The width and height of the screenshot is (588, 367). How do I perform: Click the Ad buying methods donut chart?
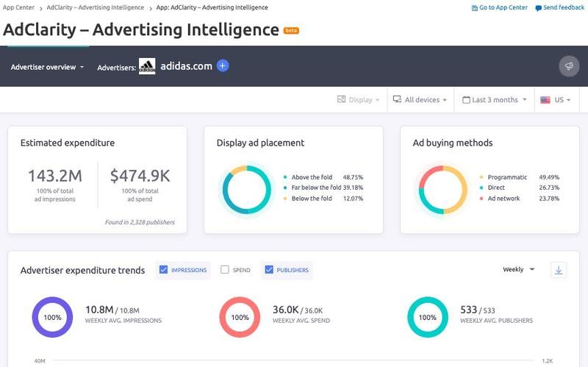[443, 190]
